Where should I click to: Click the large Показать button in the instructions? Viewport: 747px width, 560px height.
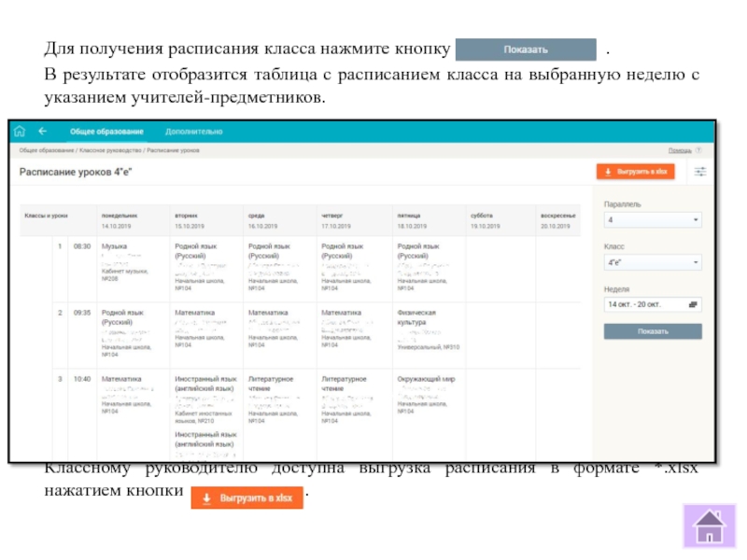pyautogui.click(x=526, y=49)
